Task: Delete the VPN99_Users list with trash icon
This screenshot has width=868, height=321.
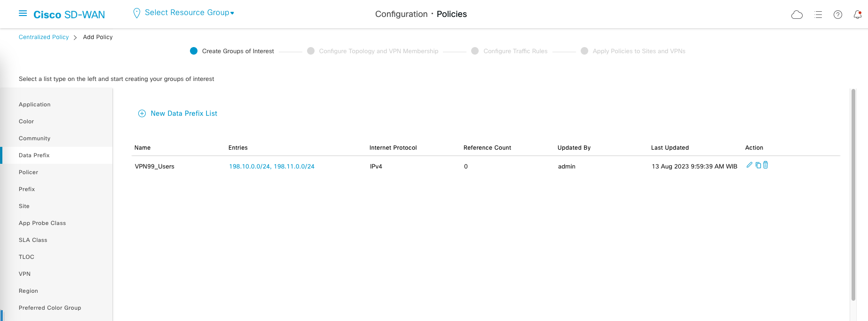Action: 765,165
